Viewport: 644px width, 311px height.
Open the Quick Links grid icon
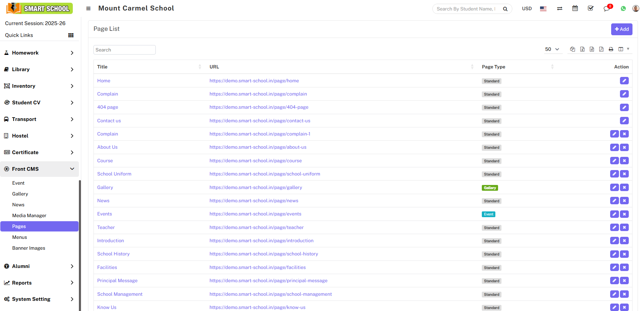coord(71,35)
